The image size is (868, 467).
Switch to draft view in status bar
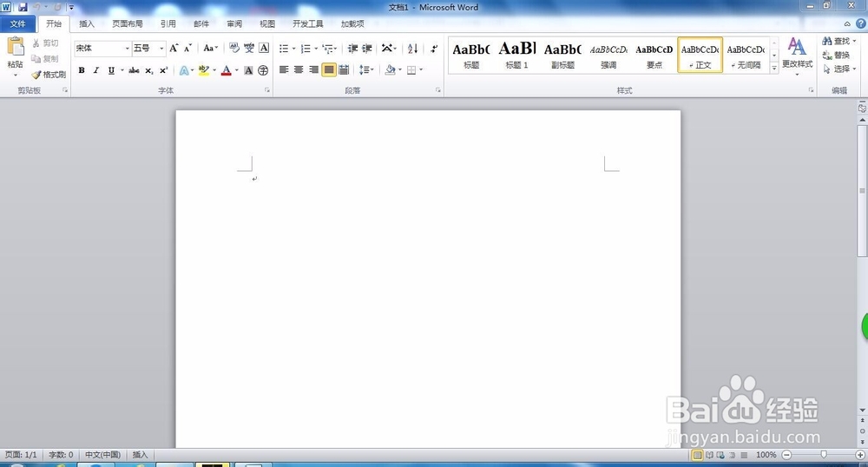pos(744,455)
